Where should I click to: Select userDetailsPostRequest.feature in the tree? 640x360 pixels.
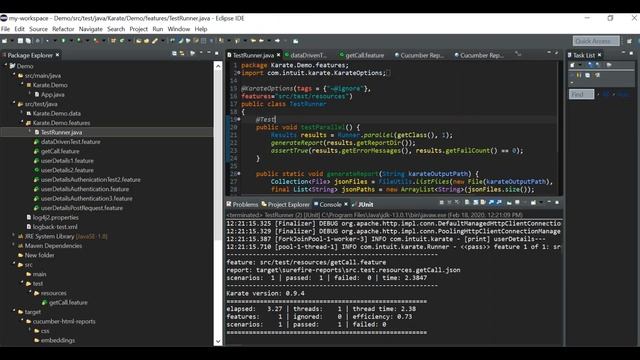pos(82,208)
